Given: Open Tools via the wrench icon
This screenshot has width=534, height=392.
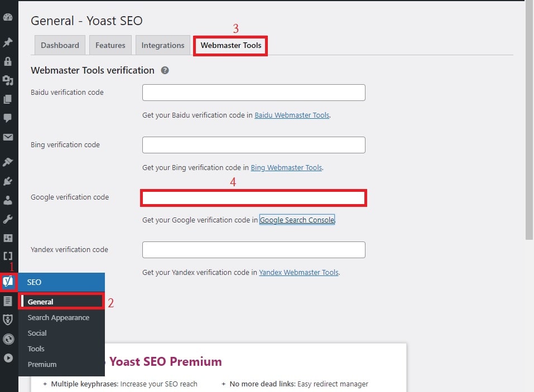Looking at the screenshot, I should 8,219.
